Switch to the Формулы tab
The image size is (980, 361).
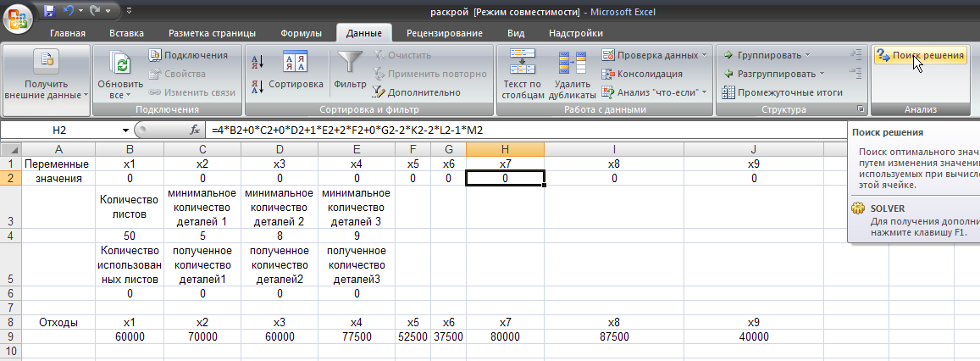pyautogui.click(x=302, y=33)
